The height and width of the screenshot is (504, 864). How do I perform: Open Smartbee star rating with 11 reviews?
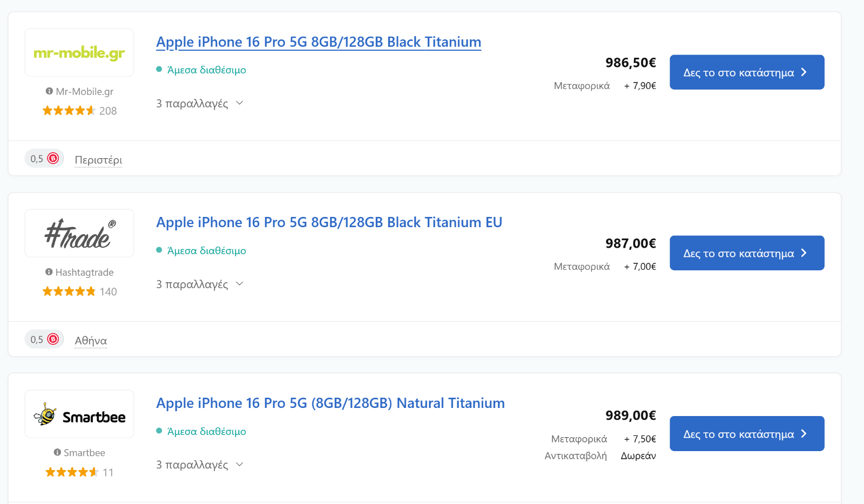coord(79,472)
